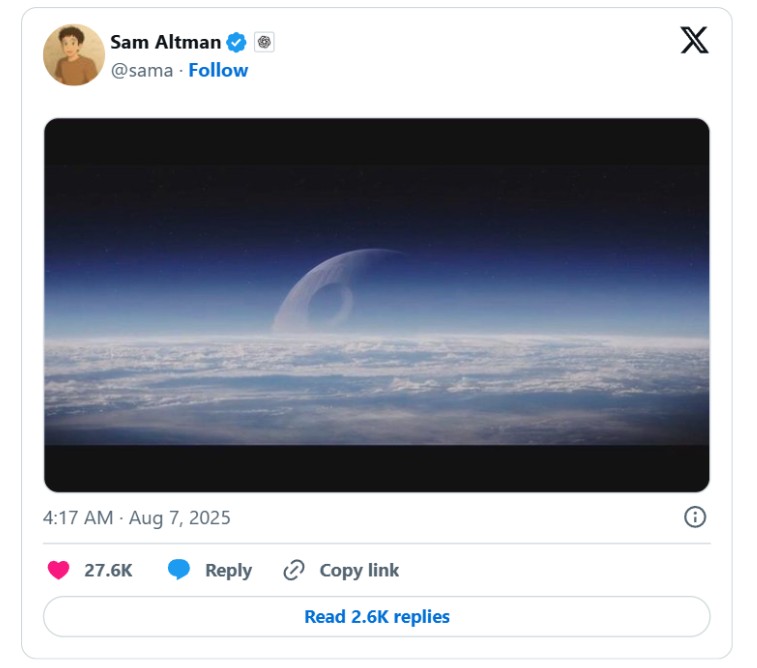Click the 27.6K likes count
The image size is (757, 668).
click(x=108, y=571)
